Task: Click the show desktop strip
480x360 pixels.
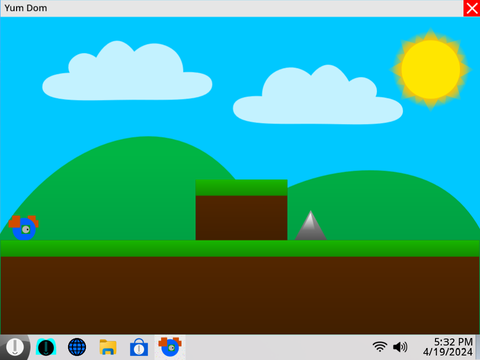Action: pos(478,347)
